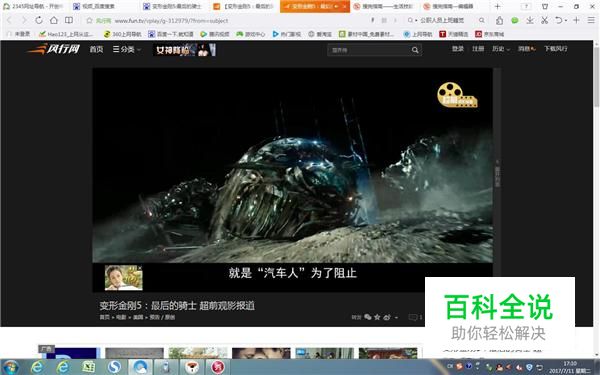Screen dimensions: 600x375
Task: Open the Hao123 bookmark
Action: (x=67, y=34)
